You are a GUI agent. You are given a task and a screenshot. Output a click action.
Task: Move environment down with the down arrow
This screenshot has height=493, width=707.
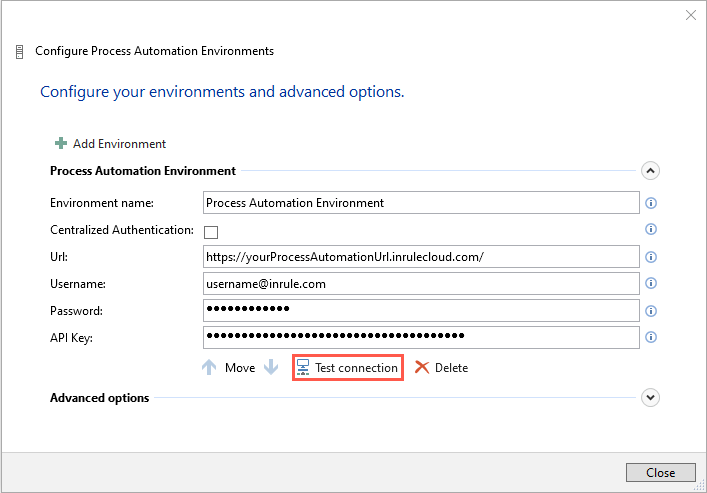[271, 368]
